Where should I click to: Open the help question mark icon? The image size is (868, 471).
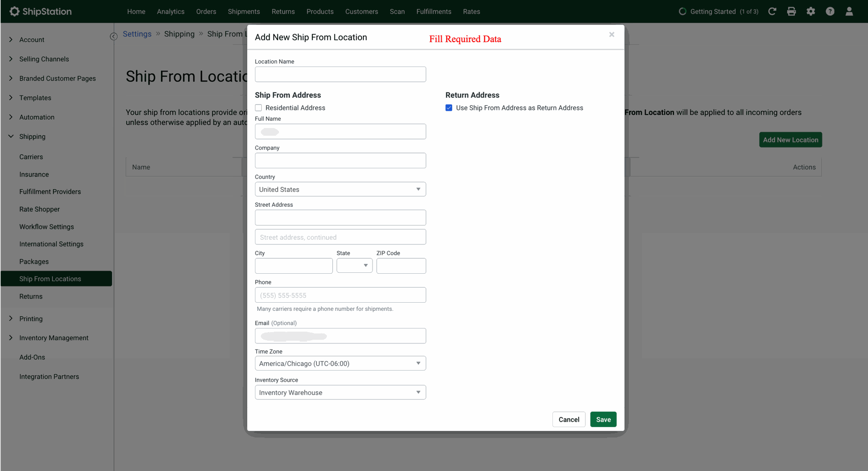[x=830, y=11]
